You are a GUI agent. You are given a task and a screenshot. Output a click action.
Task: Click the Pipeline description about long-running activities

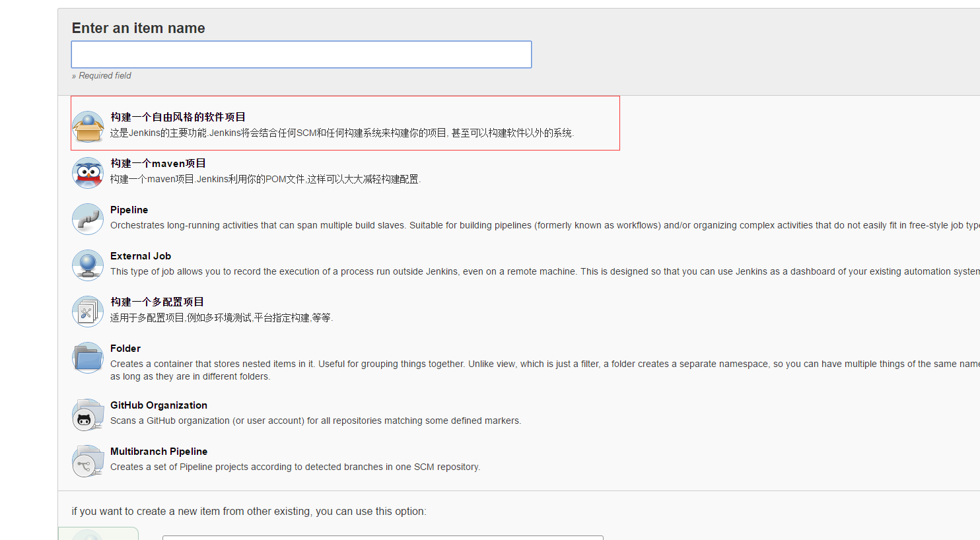point(545,225)
